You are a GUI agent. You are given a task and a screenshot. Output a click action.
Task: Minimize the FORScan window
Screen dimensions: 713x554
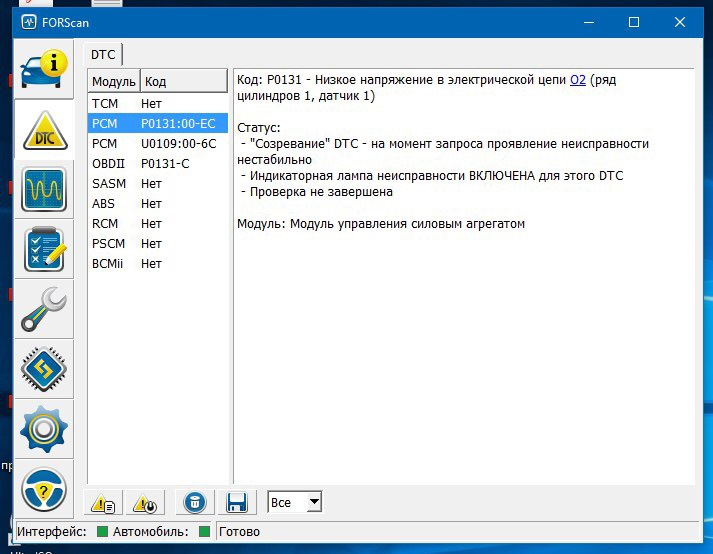589,22
